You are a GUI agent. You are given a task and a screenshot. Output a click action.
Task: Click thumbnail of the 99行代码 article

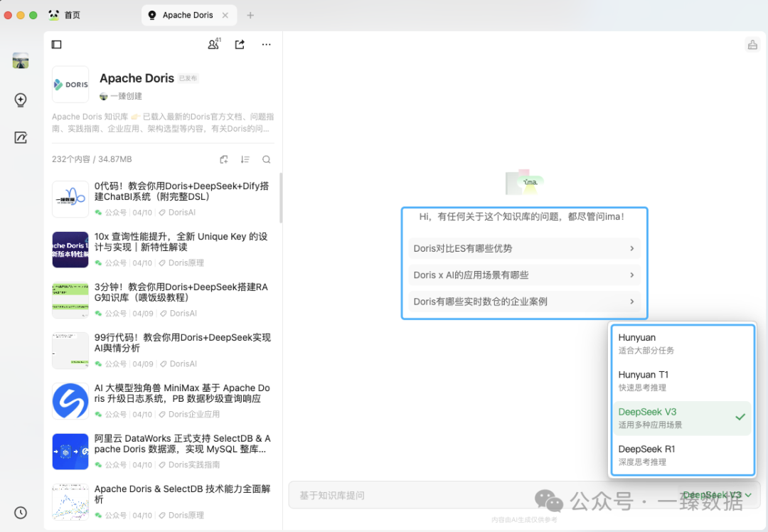click(70, 350)
